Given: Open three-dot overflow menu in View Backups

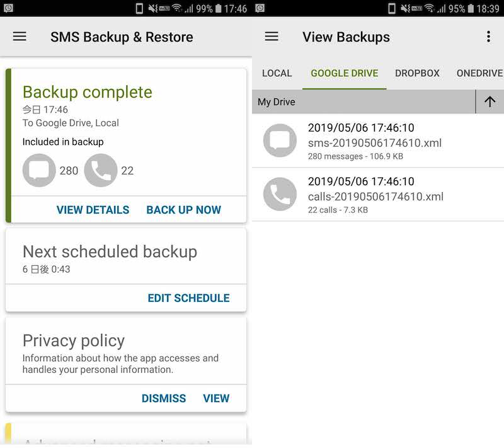Looking at the screenshot, I should (488, 37).
